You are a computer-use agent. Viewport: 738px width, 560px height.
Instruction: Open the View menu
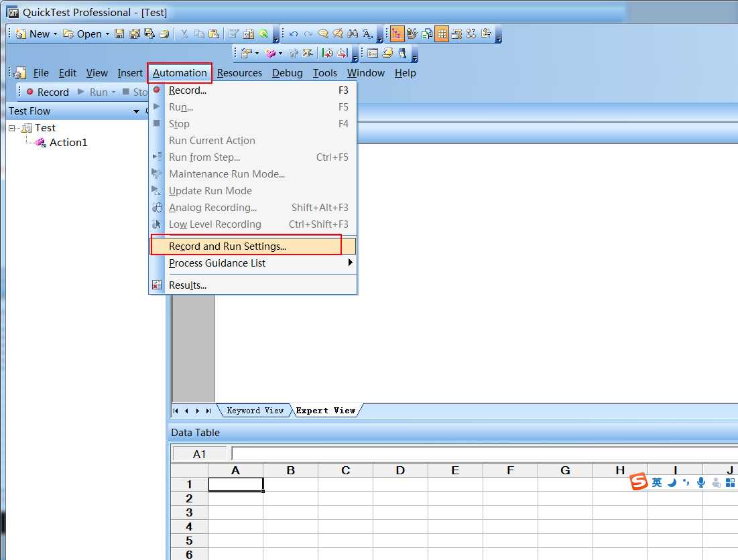(97, 73)
